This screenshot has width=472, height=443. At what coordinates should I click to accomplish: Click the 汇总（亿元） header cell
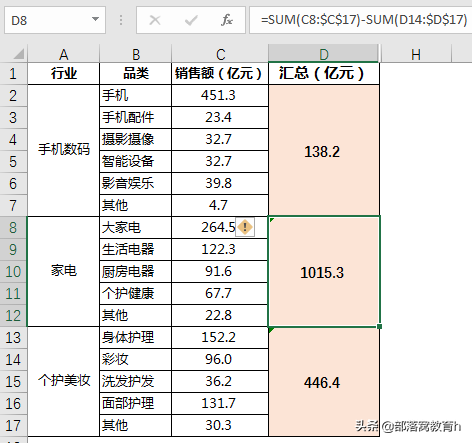point(324,73)
